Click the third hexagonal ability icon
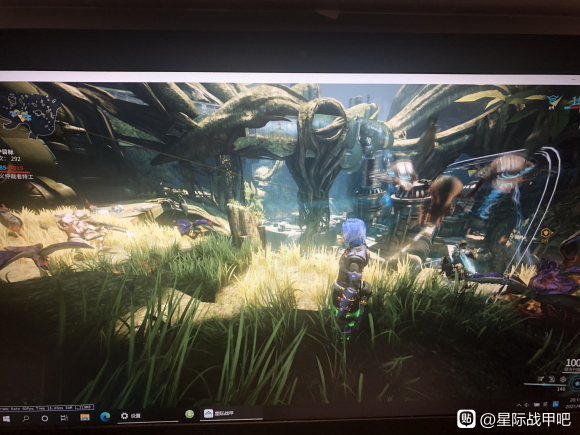580x435 pixels. (563, 379)
